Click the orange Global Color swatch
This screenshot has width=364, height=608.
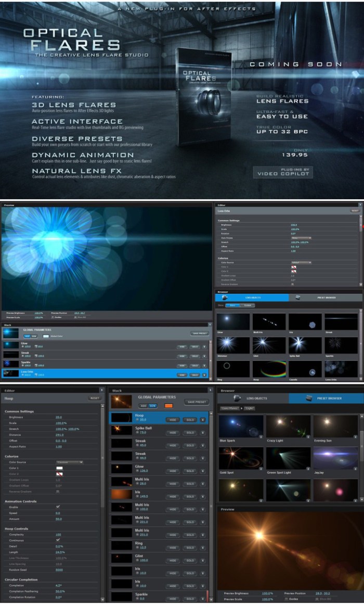pyautogui.click(x=168, y=405)
